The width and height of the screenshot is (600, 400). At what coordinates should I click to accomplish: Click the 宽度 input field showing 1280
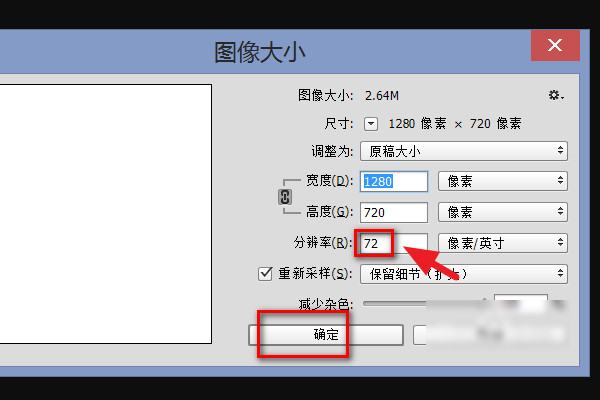coord(394,181)
